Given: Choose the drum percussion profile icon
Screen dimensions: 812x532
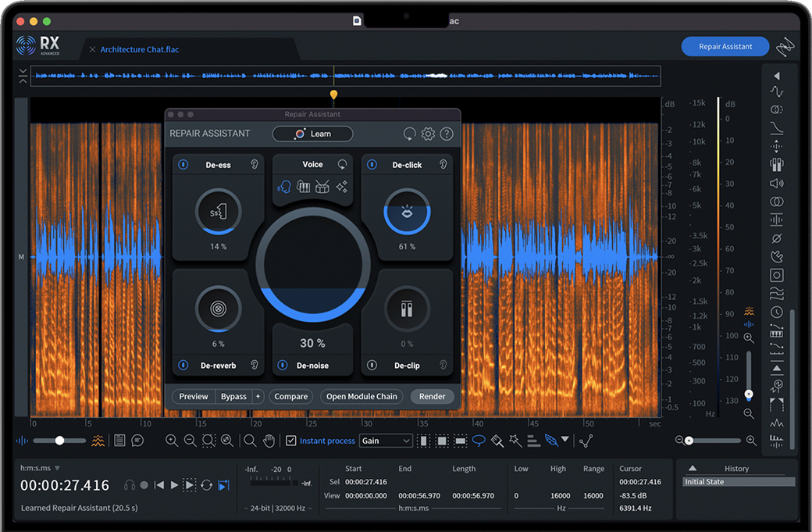Looking at the screenshot, I should click(322, 187).
